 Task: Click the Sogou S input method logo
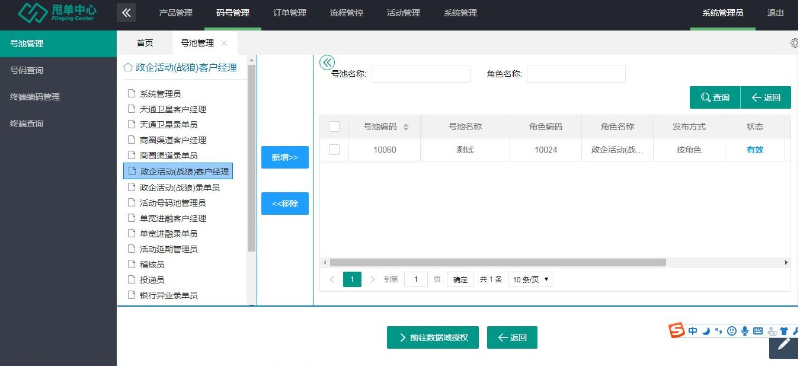pos(676,330)
